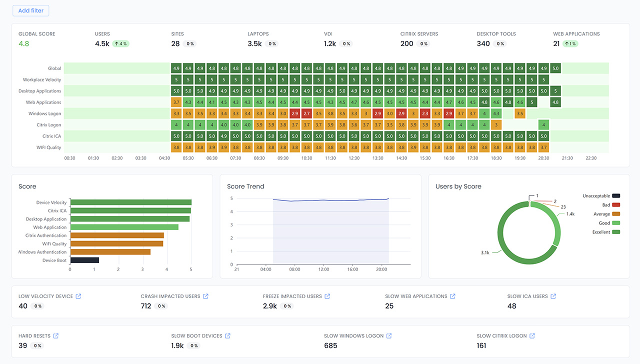
Task: Select the Windows Authentication bar in Score chart
Action: pos(110,252)
